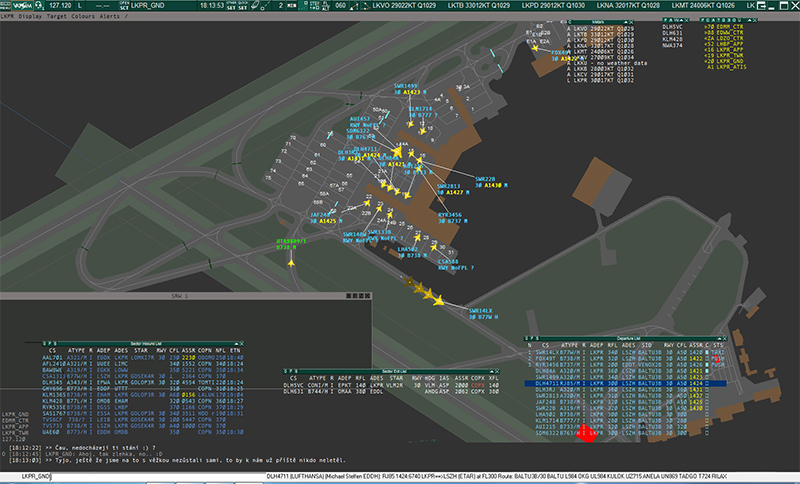Close the Metars list window
This screenshot has width=800, height=484.
631,22
